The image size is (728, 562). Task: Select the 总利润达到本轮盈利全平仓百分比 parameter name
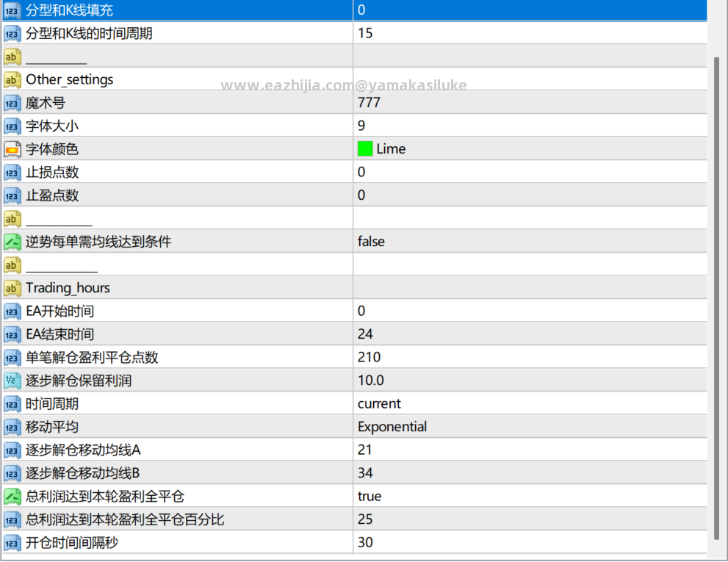point(125,519)
